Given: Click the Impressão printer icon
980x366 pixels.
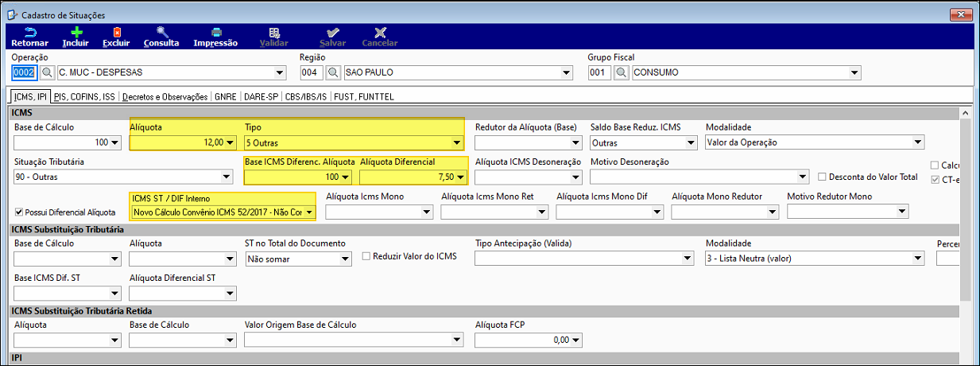Looking at the screenshot, I should pyautogui.click(x=215, y=33).
